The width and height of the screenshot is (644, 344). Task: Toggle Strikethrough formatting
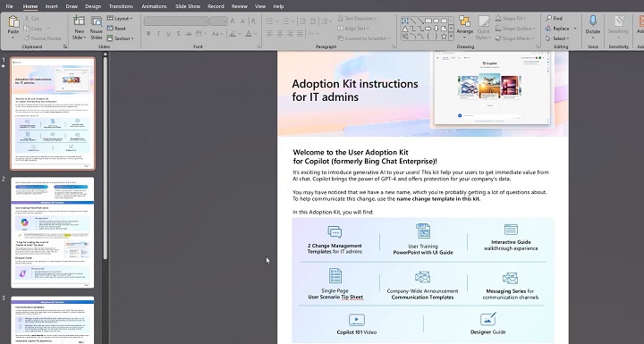[x=189, y=34]
